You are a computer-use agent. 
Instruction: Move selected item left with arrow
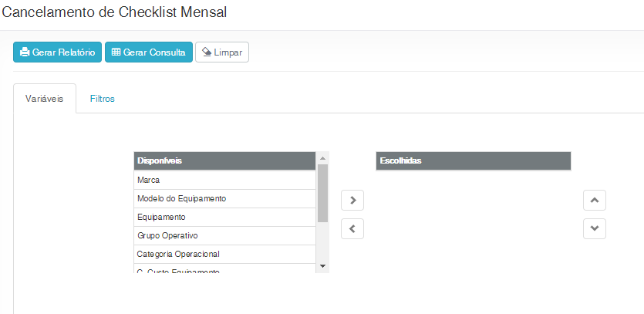coord(352,228)
